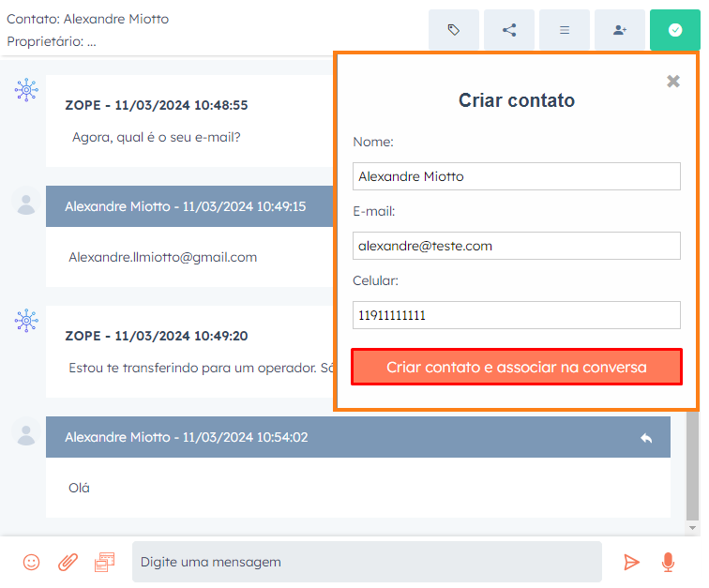This screenshot has height=588, width=709.
Task: Click Alexandre Miotto's 10:49:15 message header
Action: 188,206
